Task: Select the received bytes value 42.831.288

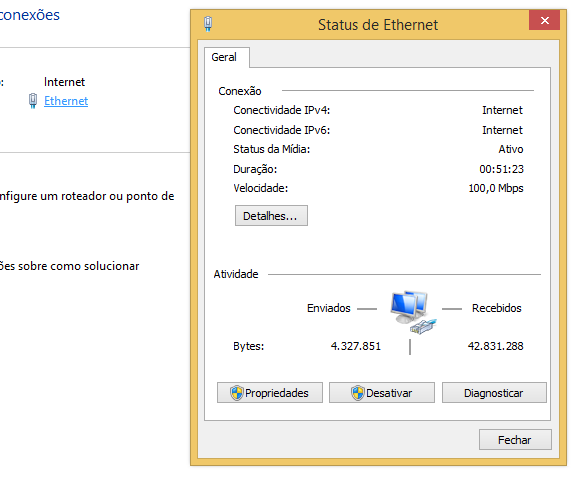Action: click(496, 346)
